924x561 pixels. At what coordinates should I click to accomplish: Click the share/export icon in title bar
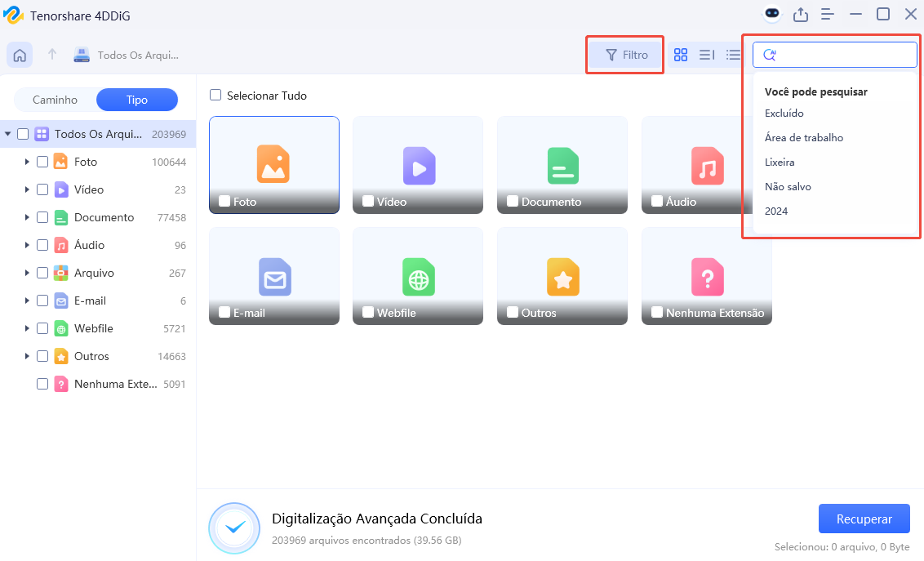(801, 14)
